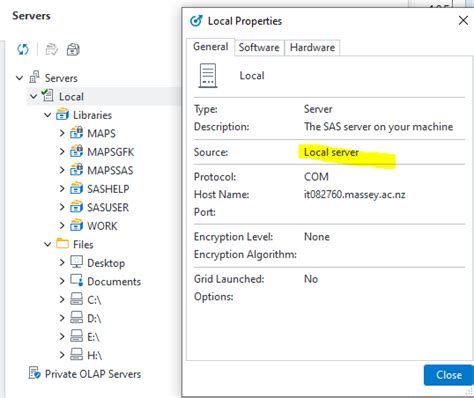Click the Grid Launched 'No' value
The width and height of the screenshot is (474, 398).
[x=311, y=279]
